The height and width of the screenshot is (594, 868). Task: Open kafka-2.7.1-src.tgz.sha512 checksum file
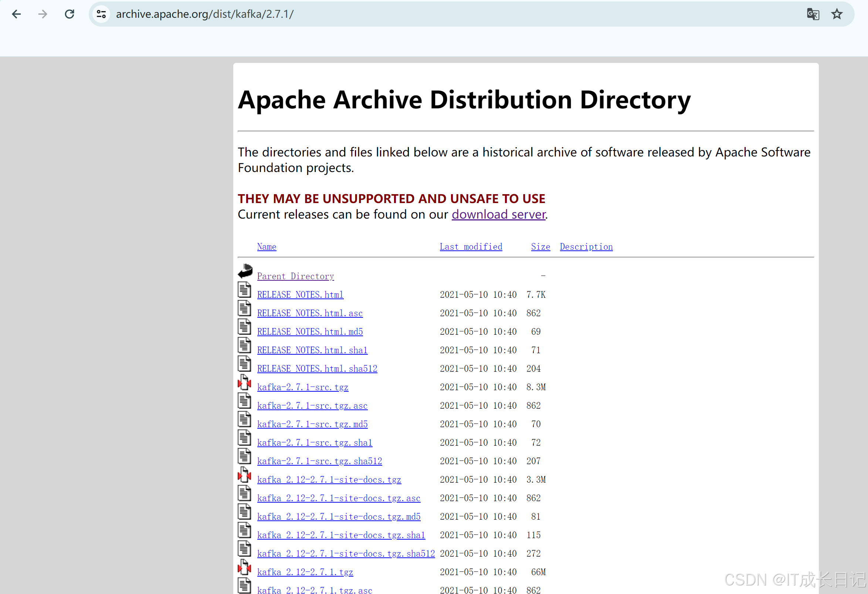click(319, 461)
